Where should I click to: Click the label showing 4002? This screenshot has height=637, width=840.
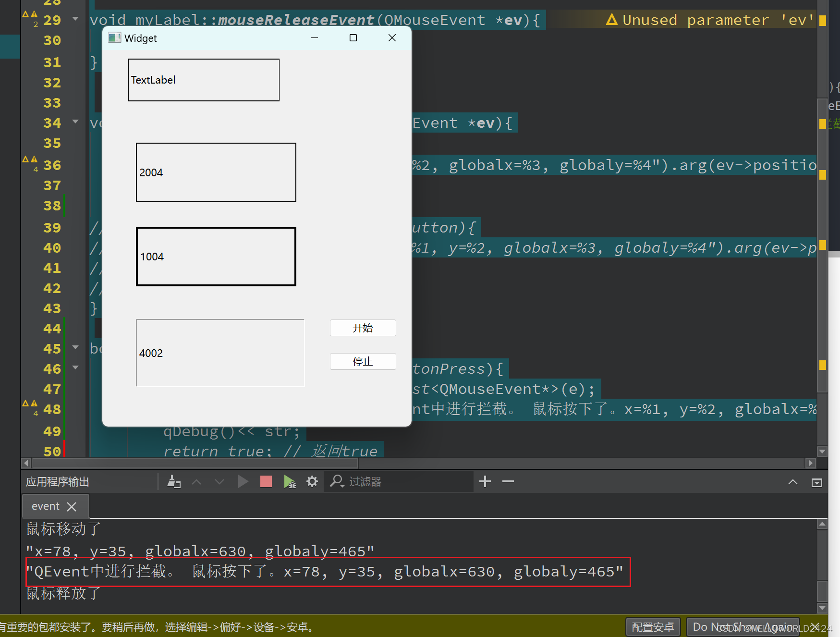point(220,353)
